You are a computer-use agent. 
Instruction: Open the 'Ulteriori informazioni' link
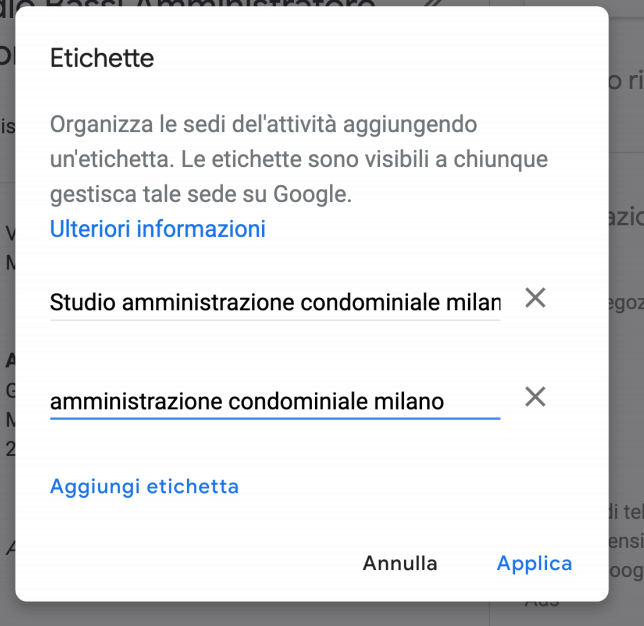158,229
